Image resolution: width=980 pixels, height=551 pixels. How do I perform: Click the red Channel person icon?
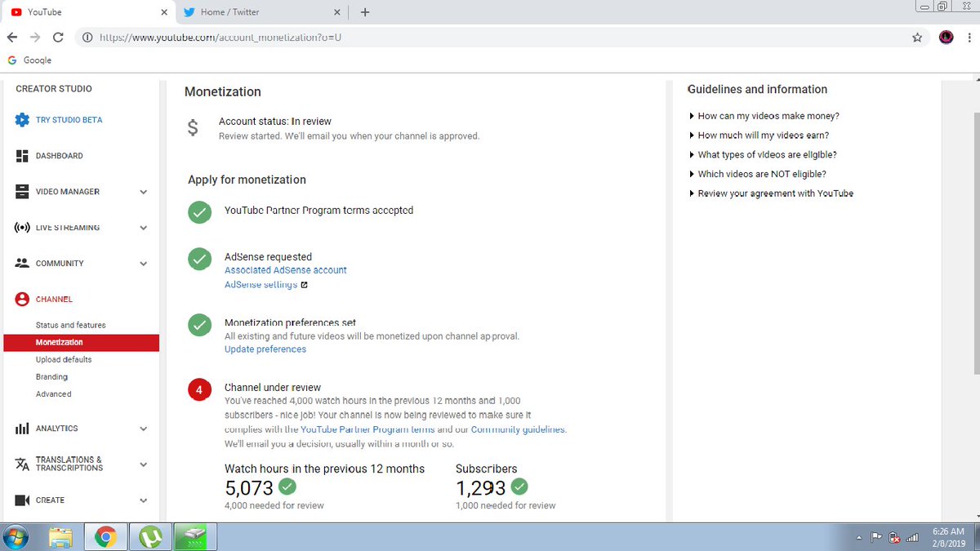tap(23, 300)
